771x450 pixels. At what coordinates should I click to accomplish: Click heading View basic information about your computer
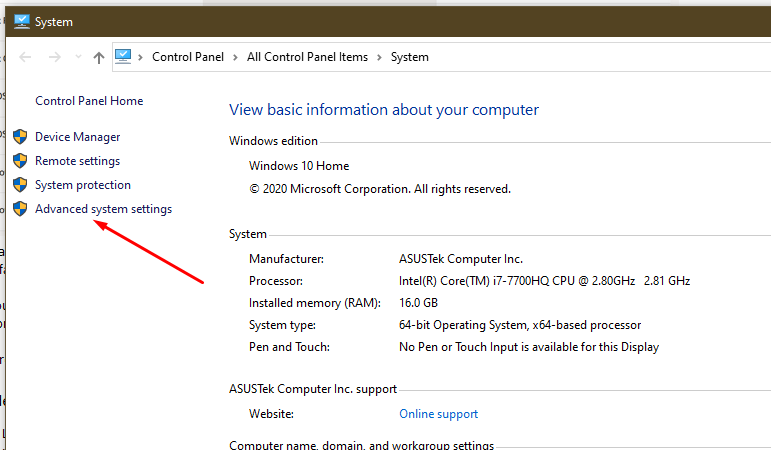pos(384,110)
